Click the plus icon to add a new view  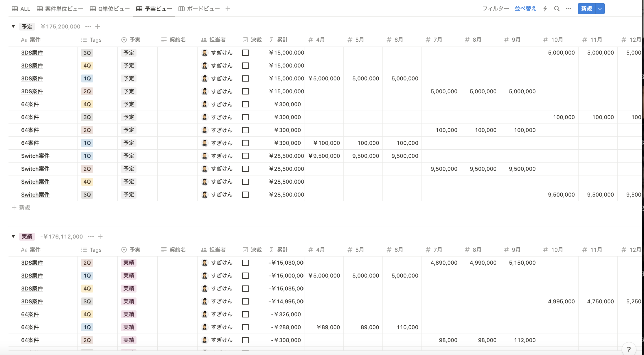pos(228,9)
